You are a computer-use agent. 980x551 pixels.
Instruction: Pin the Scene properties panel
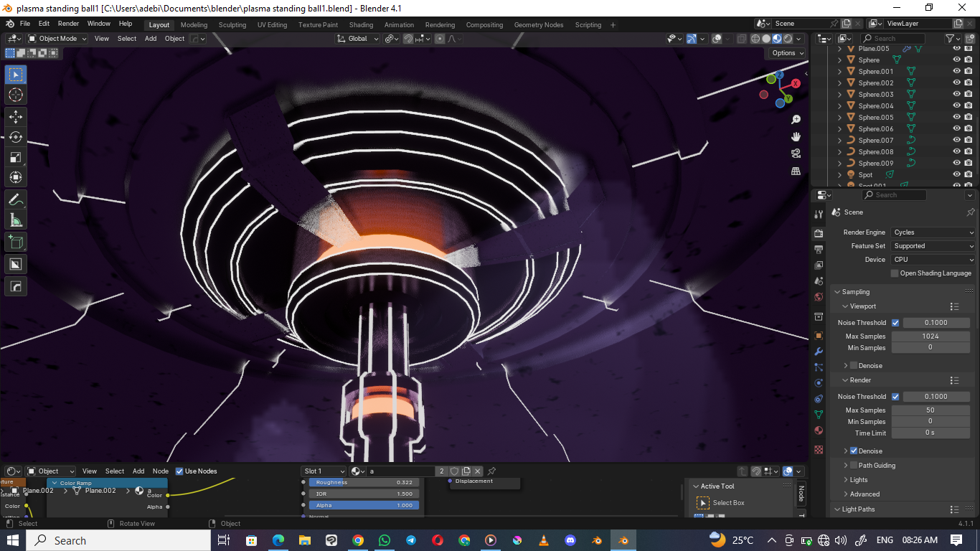click(971, 212)
